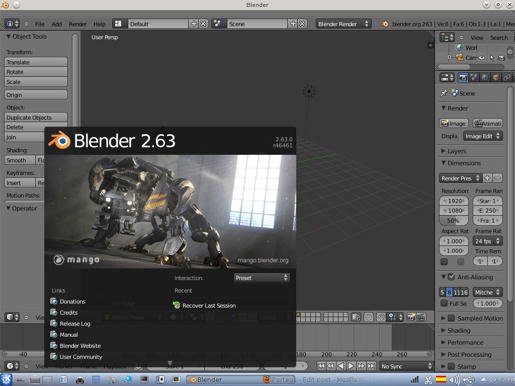Click the Outliner editor type icon

[x=447, y=37]
